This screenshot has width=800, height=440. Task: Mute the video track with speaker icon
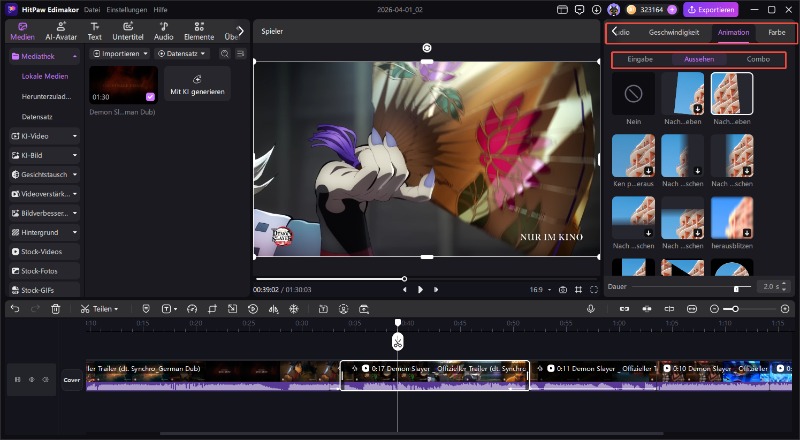[x=45, y=379]
